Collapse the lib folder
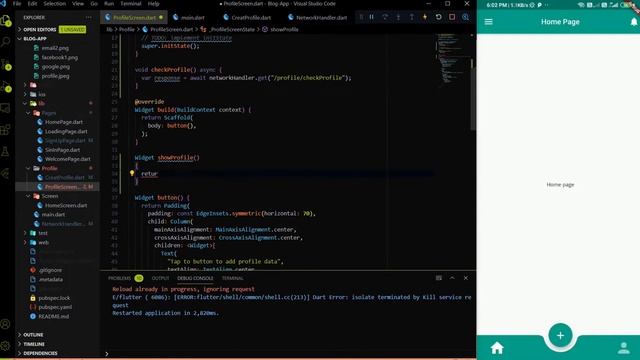 [x=57, y=104]
